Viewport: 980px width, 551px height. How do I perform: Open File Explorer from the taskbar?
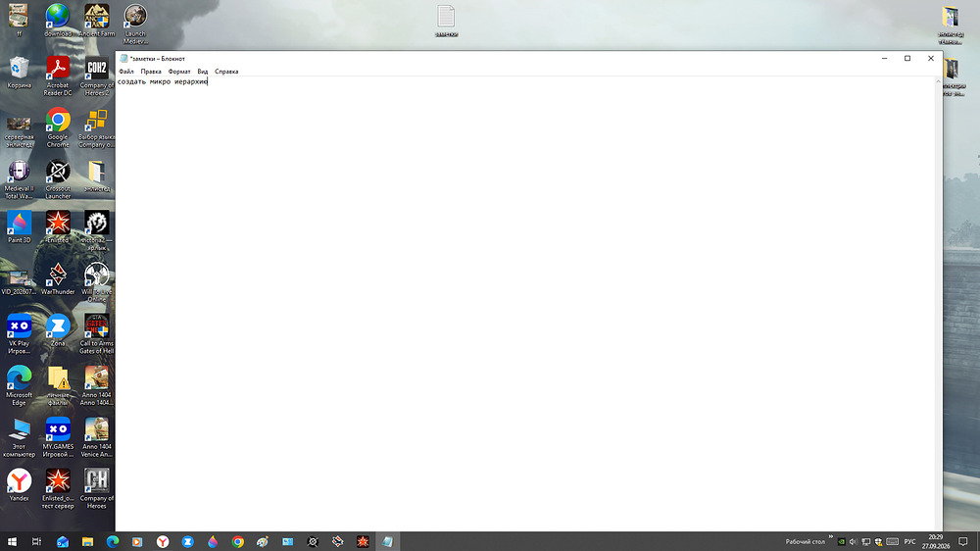pyautogui.click(x=87, y=541)
